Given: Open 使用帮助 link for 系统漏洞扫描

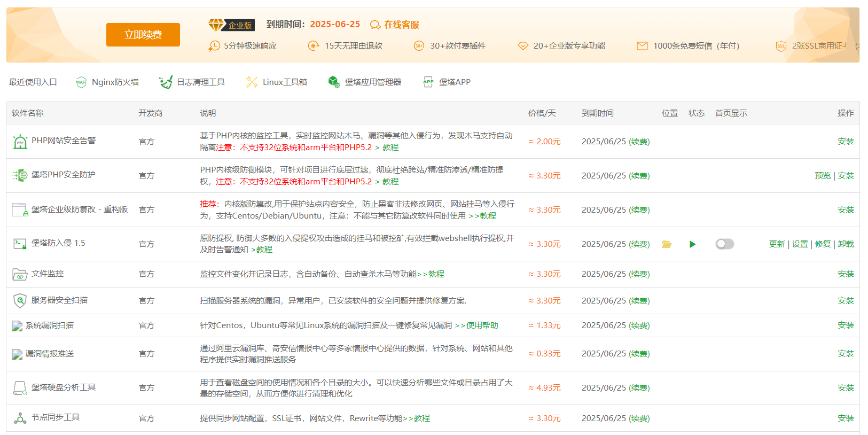Looking at the screenshot, I should 482,325.
